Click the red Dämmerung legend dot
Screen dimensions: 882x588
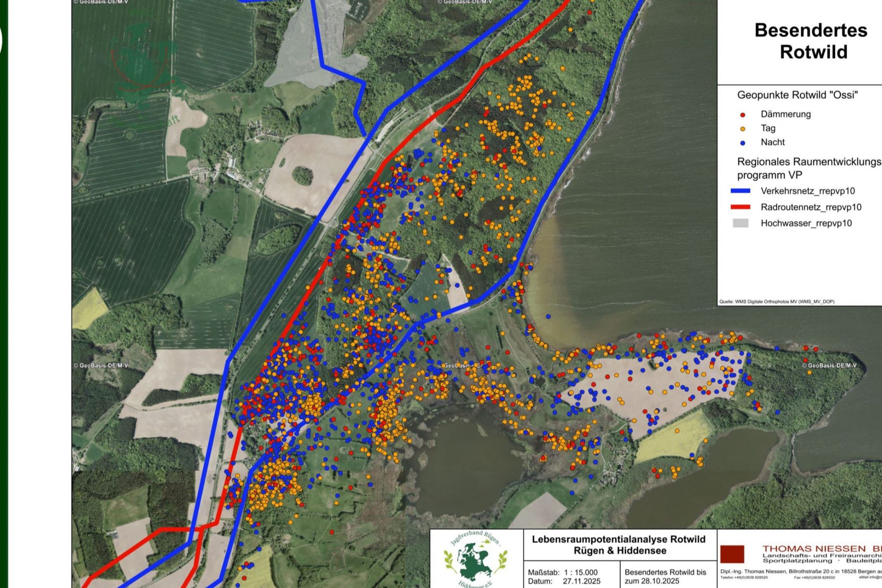coord(742,115)
